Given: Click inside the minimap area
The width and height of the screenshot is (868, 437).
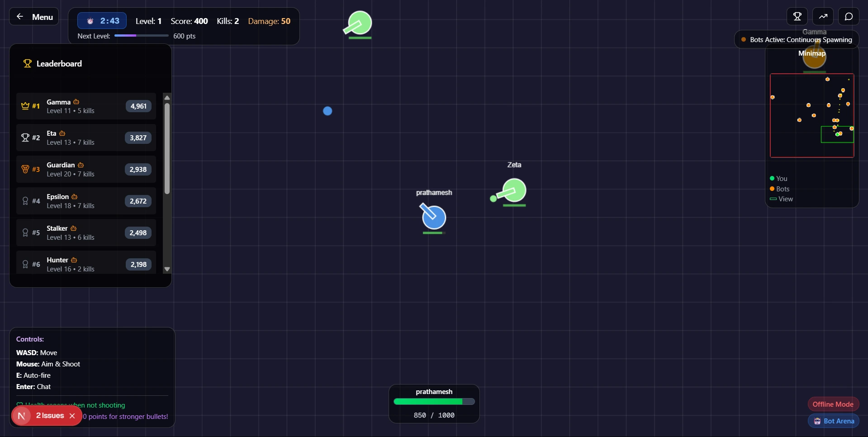Looking at the screenshot, I should tap(811, 115).
